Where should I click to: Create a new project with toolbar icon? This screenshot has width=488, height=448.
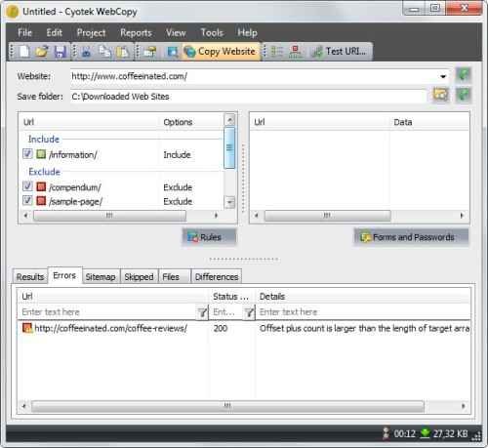24,52
